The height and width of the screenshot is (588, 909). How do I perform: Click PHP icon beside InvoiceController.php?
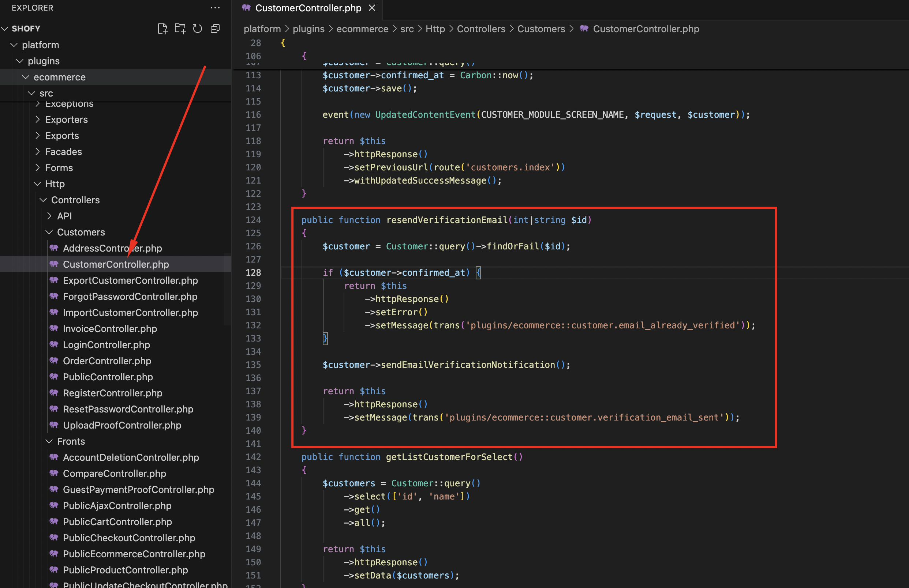54,328
